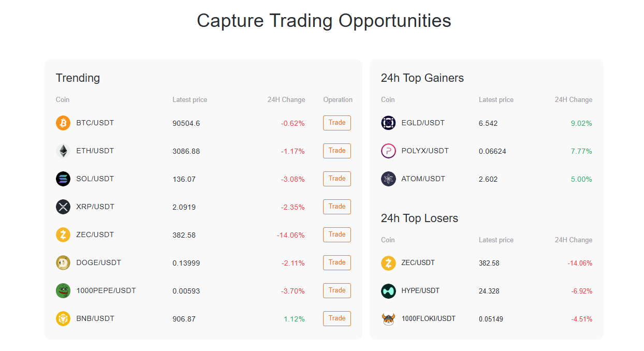Click the 24H Change column header
The width and height of the screenshot is (644, 351).
286,99
